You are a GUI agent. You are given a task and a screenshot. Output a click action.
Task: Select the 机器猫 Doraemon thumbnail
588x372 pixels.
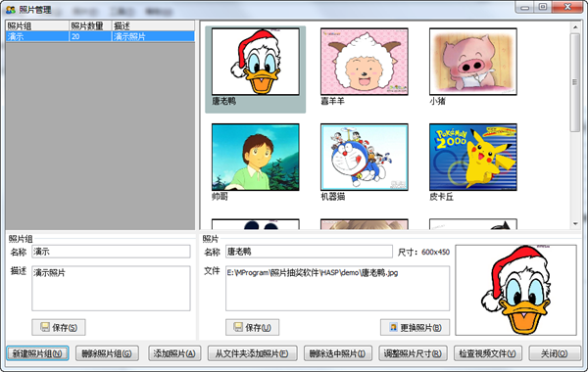pos(365,158)
